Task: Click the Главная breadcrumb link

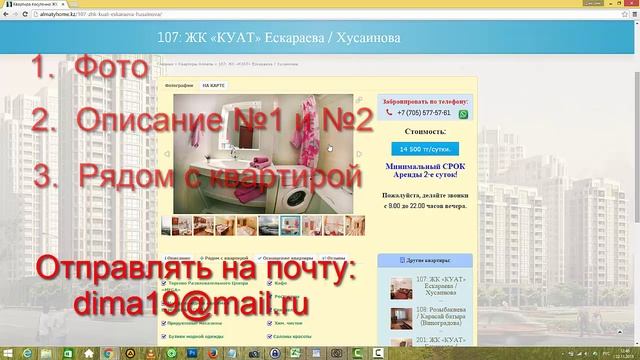Action: (x=166, y=64)
